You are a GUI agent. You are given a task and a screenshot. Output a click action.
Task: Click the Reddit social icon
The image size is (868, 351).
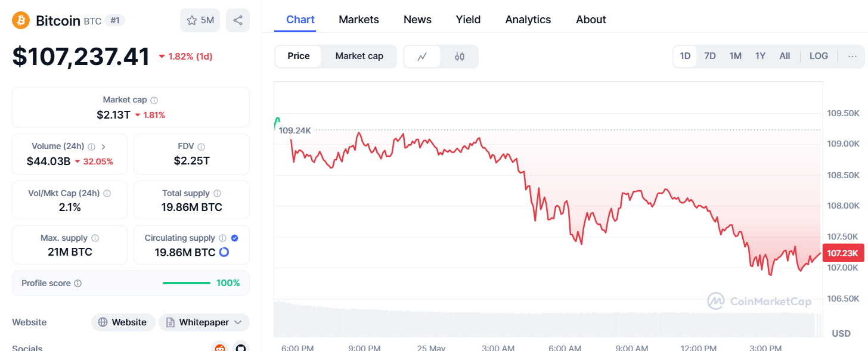[x=220, y=347]
